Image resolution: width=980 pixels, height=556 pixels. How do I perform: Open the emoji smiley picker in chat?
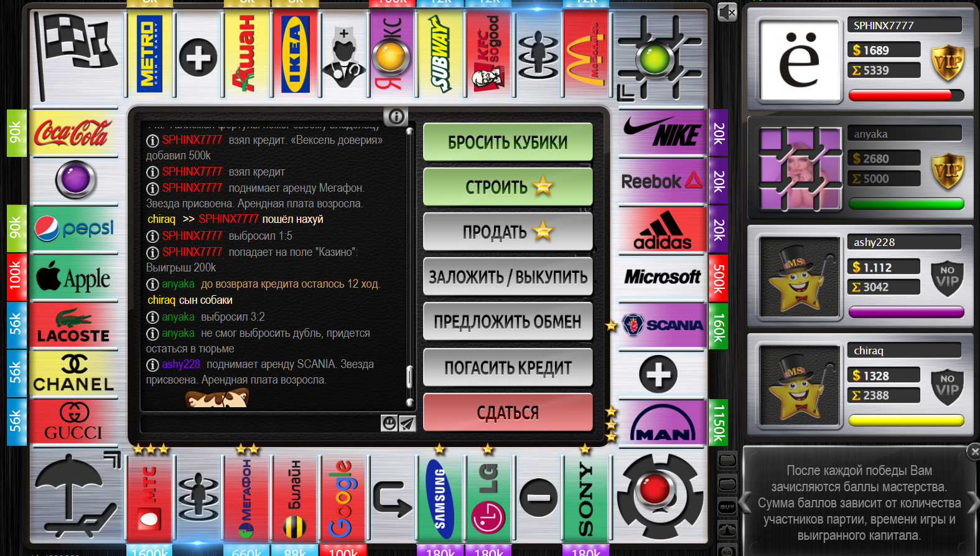[x=390, y=423]
